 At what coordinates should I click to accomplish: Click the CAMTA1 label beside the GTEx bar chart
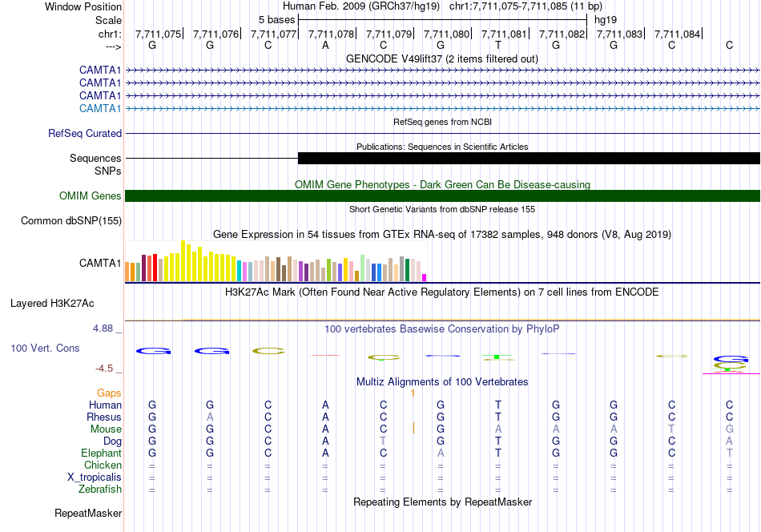coord(100,263)
